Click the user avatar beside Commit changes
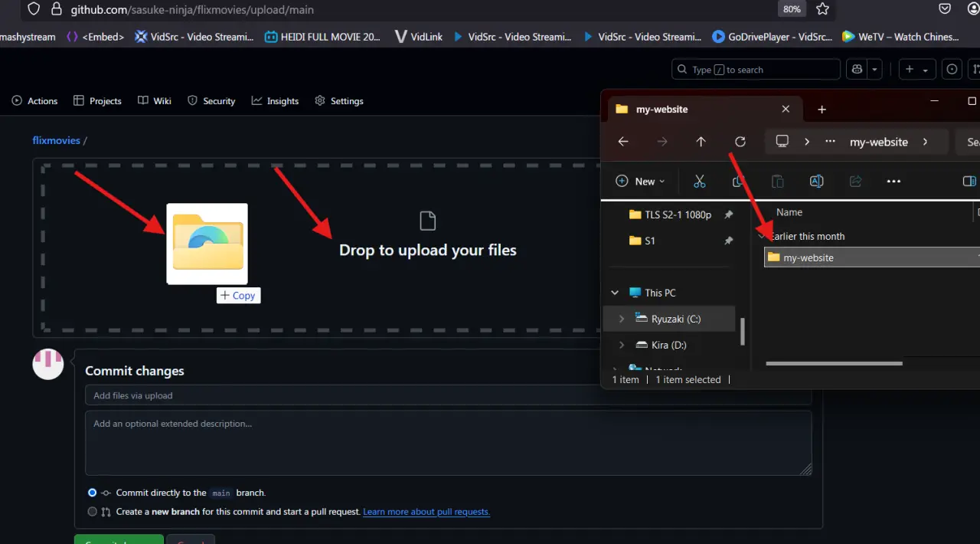Image resolution: width=980 pixels, height=544 pixels. point(47,364)
